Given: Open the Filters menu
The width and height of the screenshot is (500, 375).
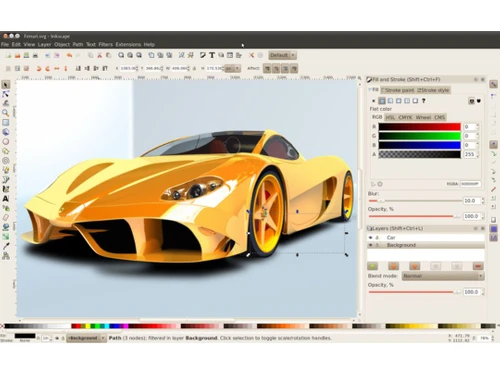Looking at the screenshot, I should pos(105,44).
